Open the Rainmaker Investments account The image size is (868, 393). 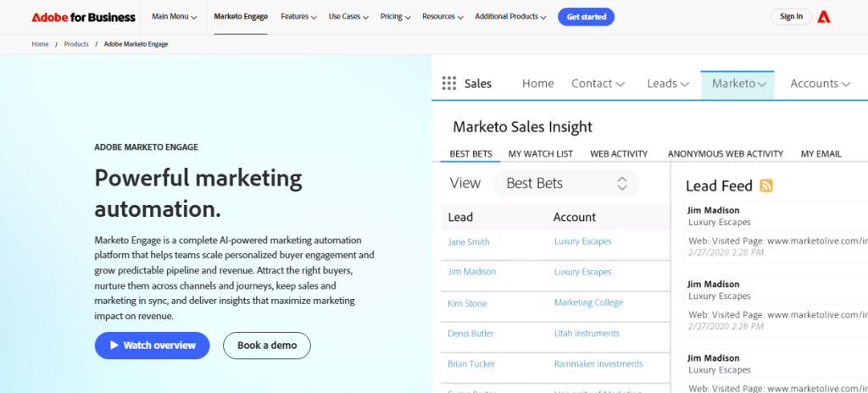point(598,363)
